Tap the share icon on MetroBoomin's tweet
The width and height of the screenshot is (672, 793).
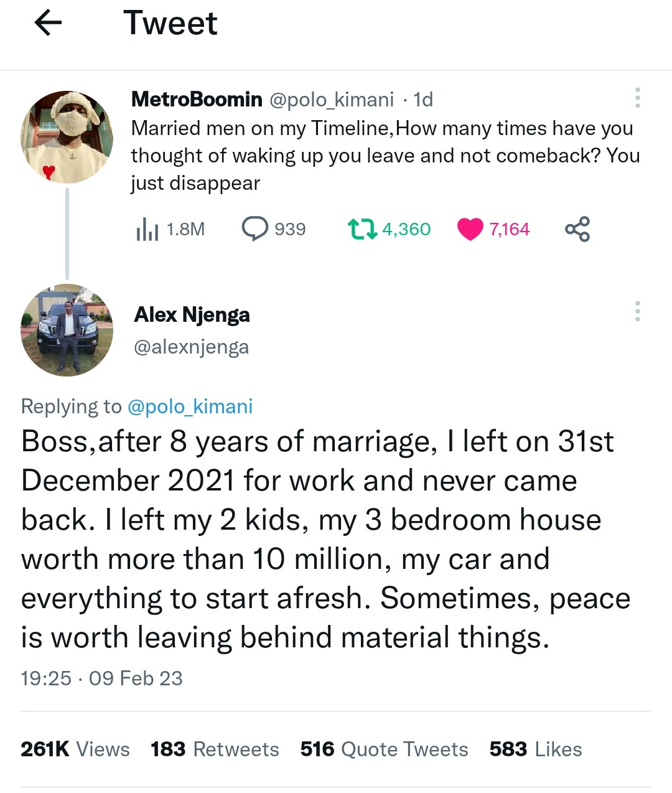coord(577,229)
